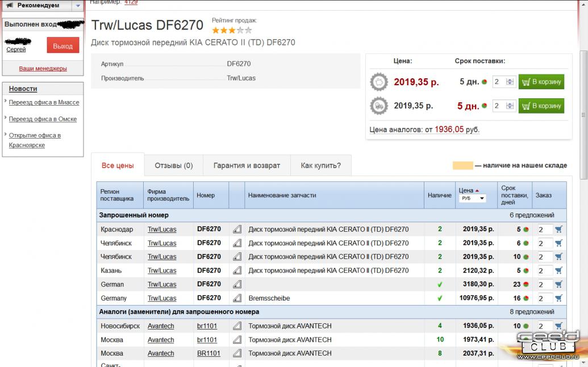Open BR1101 part number in Москва row

[208, 353]
